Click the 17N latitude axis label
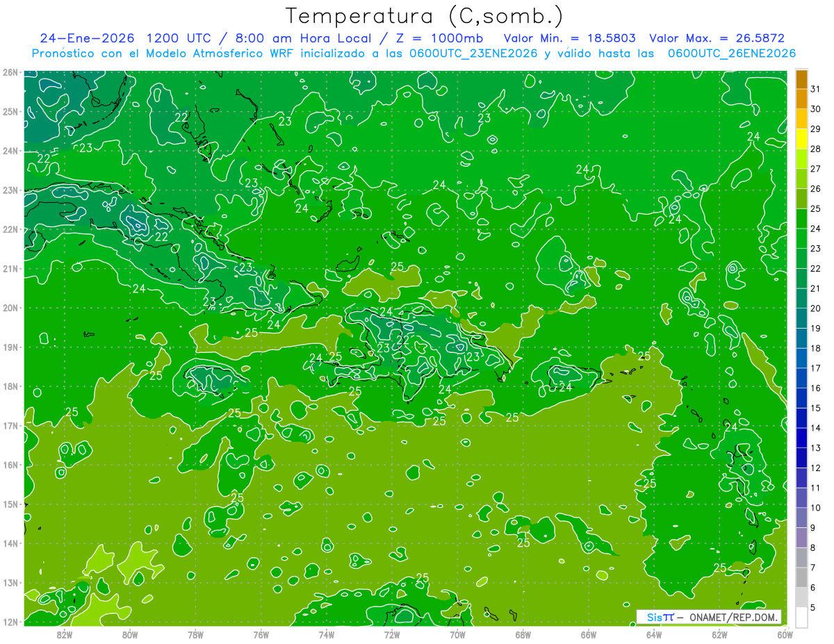 [x=10, y=425]
